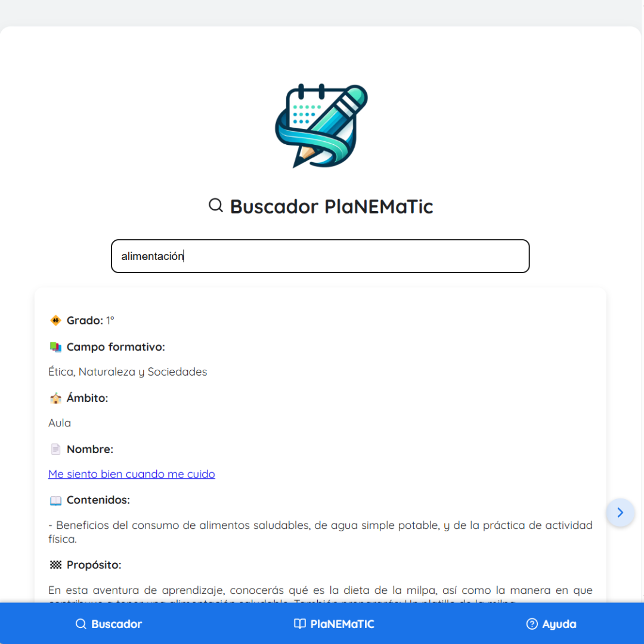This screenshot has width=644, height=644.
Task: Click the page icon next to Nombre
Action: tap(55, 448)
